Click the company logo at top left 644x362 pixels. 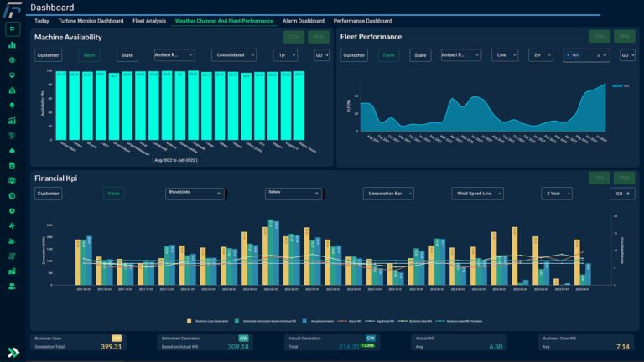pyautogui.click(x=12, y=8)
